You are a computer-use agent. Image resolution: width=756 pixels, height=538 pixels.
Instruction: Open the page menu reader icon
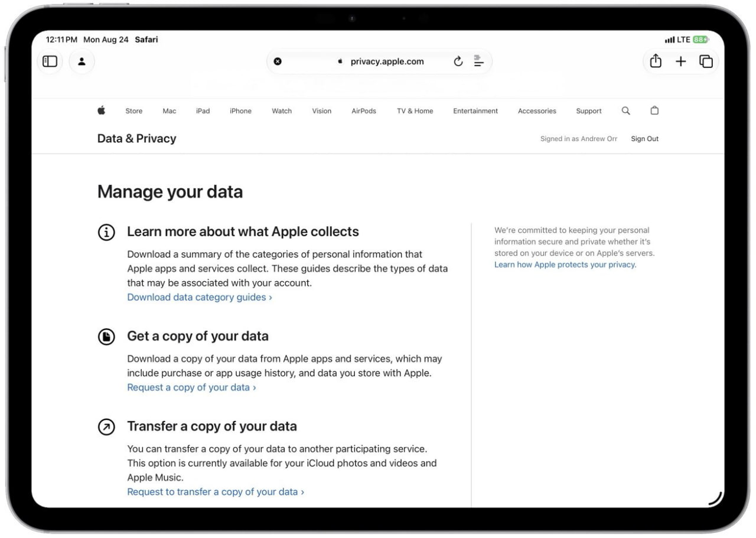click(x=478, y=61)
